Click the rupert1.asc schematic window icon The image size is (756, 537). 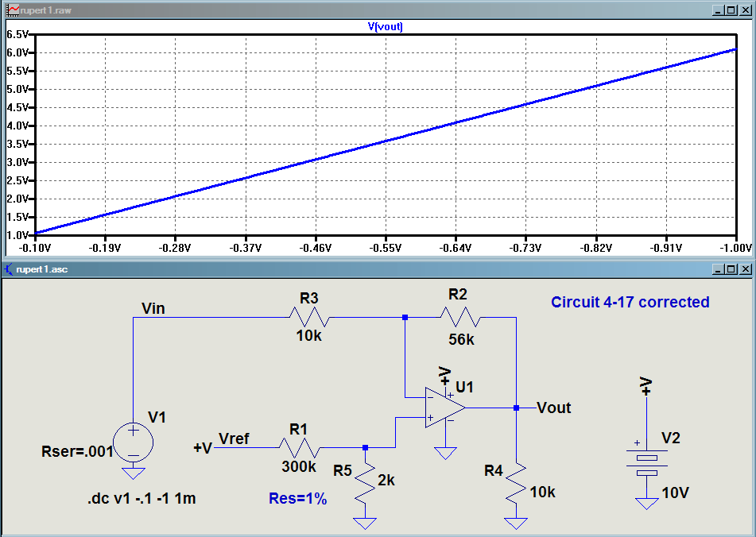click(x=8, y=268)
